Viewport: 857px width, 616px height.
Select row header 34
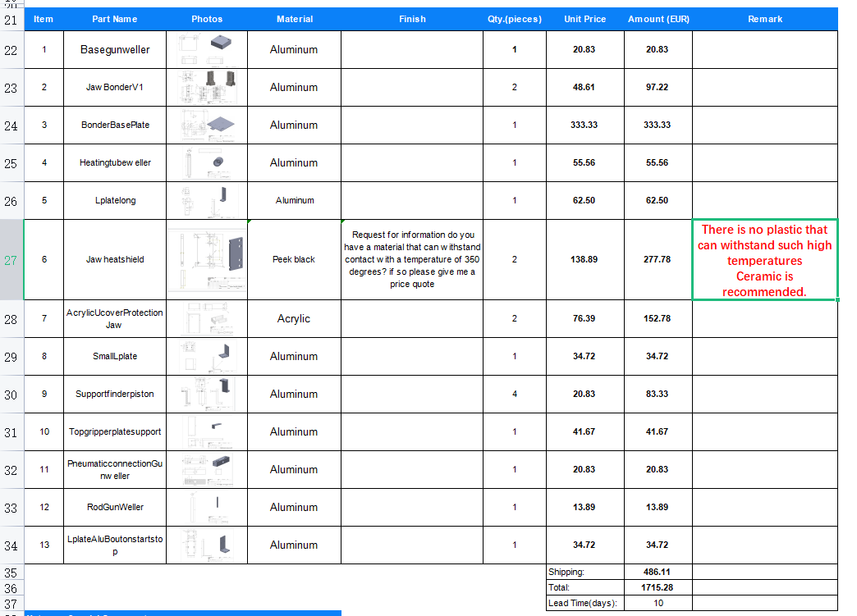11,545
